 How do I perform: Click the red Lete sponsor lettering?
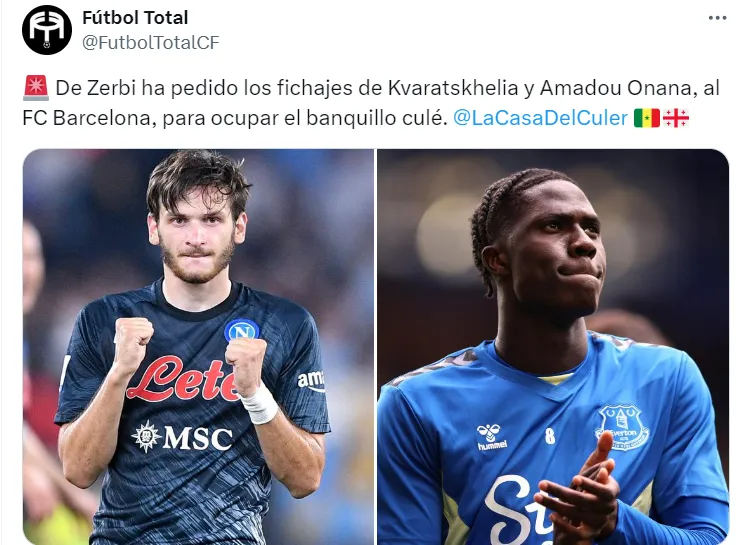coord(183,379)
